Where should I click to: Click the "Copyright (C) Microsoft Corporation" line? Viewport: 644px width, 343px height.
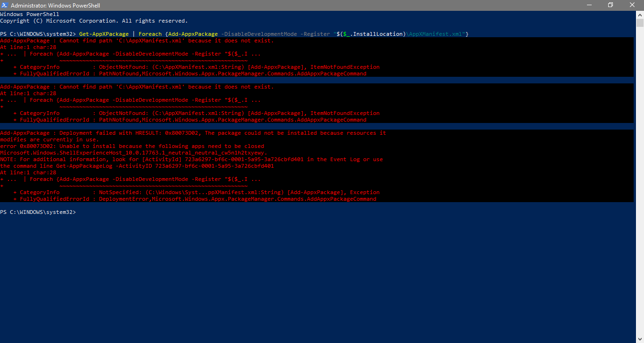point(94,21)
